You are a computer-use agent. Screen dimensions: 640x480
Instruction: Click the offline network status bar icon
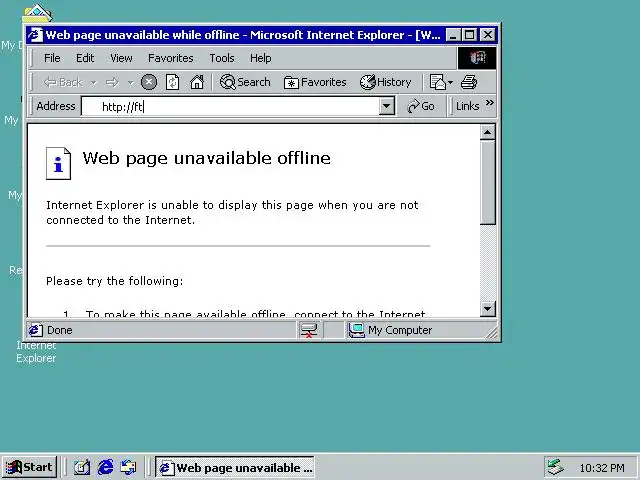(x=309, y=330)
